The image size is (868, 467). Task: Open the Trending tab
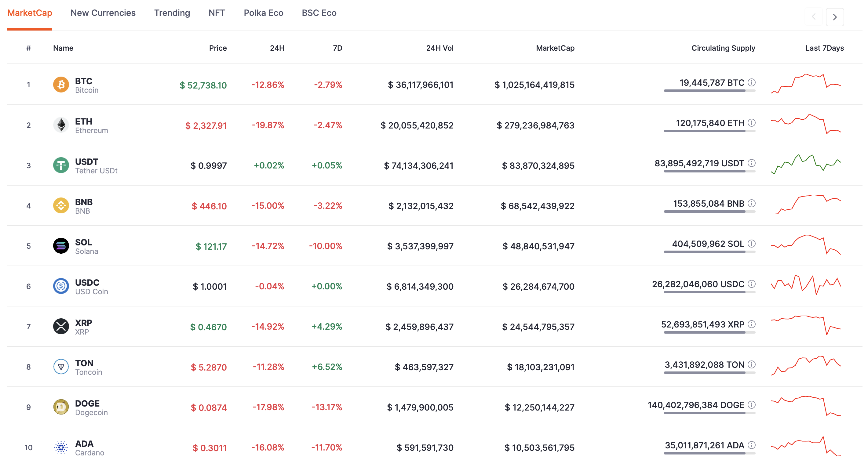172,13
